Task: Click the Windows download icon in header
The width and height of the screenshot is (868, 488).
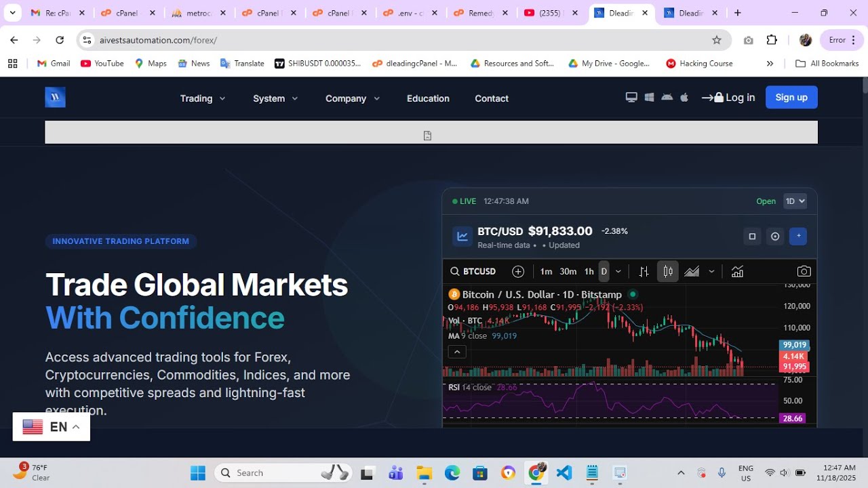Action: point(649,98)
